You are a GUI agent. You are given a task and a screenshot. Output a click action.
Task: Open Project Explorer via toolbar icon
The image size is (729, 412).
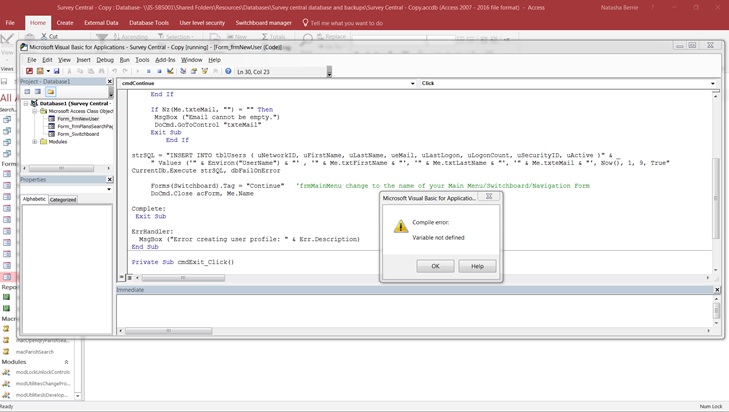pos(183,71)
